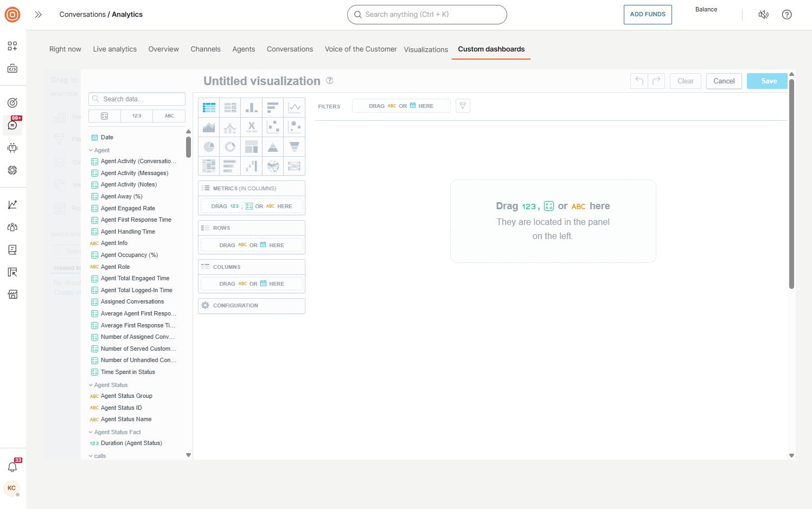The width and height of the screenshot is (812, 509).
Task: Click the undo arrow
Action: [638, 81]
